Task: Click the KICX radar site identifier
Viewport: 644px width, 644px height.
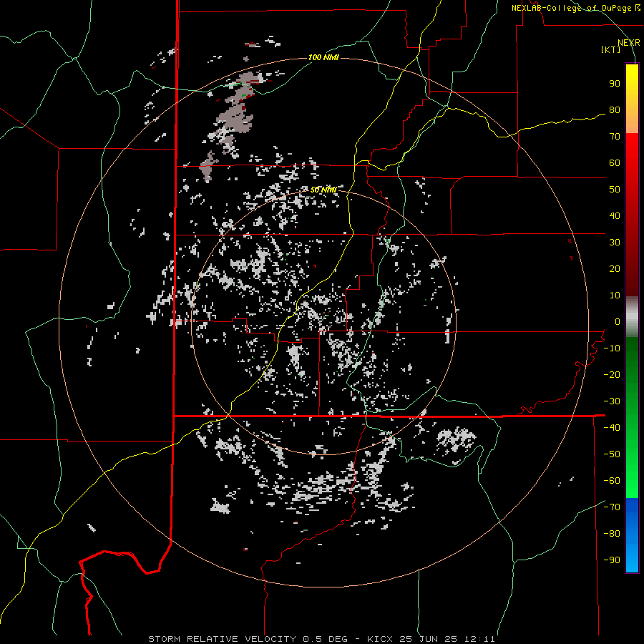Action: pyautogui.click(x=380, y=639)
